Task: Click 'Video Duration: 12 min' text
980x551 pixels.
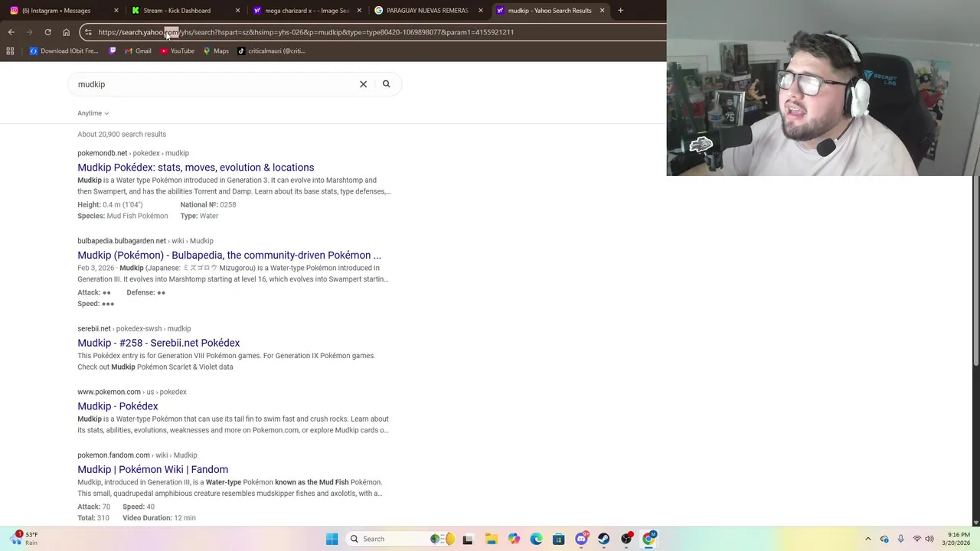Action: 158,518
